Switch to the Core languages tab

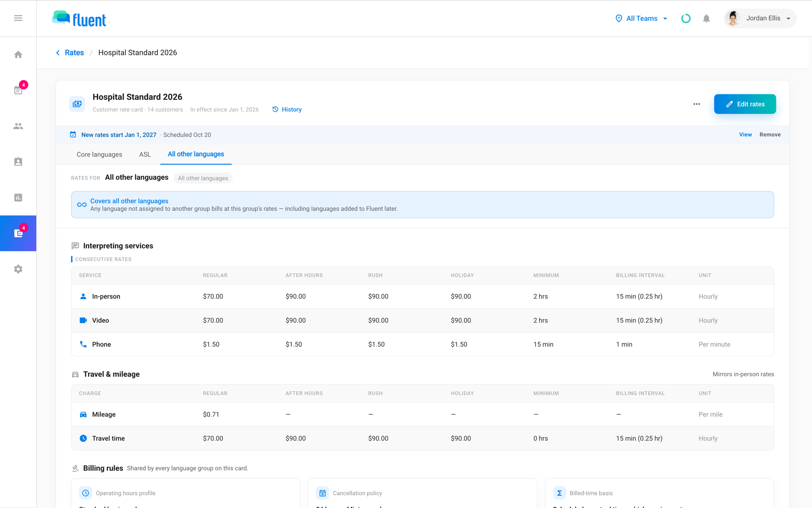click(99, 154)
